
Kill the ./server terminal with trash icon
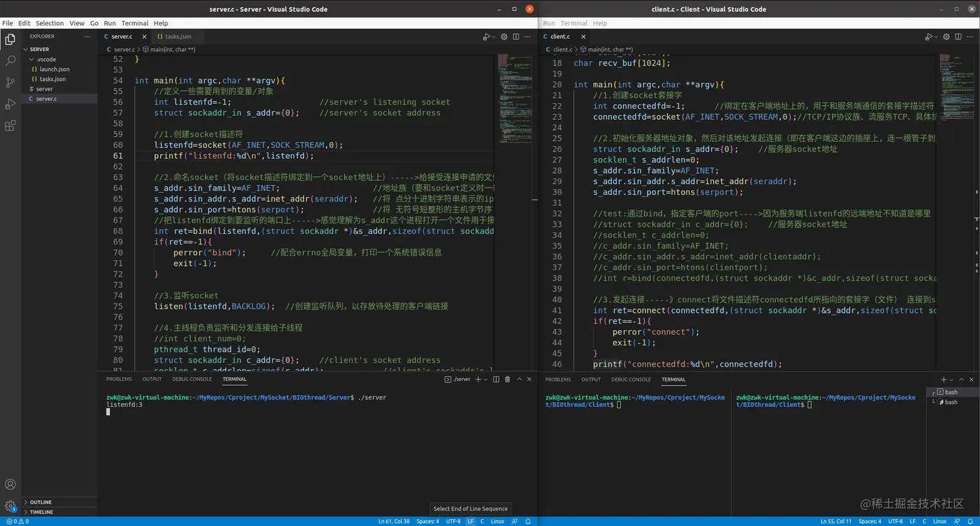tap(507, 380)
